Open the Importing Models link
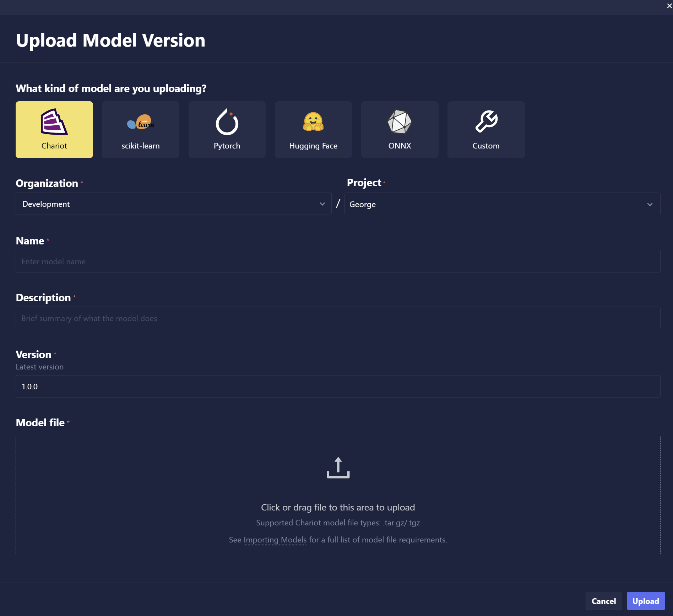Image resolution: width=673 pixels, height=616 pixels. click(x=275, y=540)
